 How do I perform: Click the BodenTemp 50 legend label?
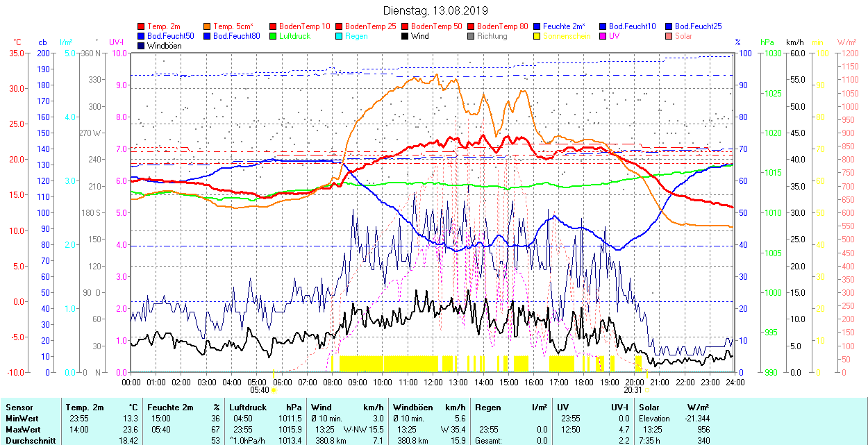(437, 26)
